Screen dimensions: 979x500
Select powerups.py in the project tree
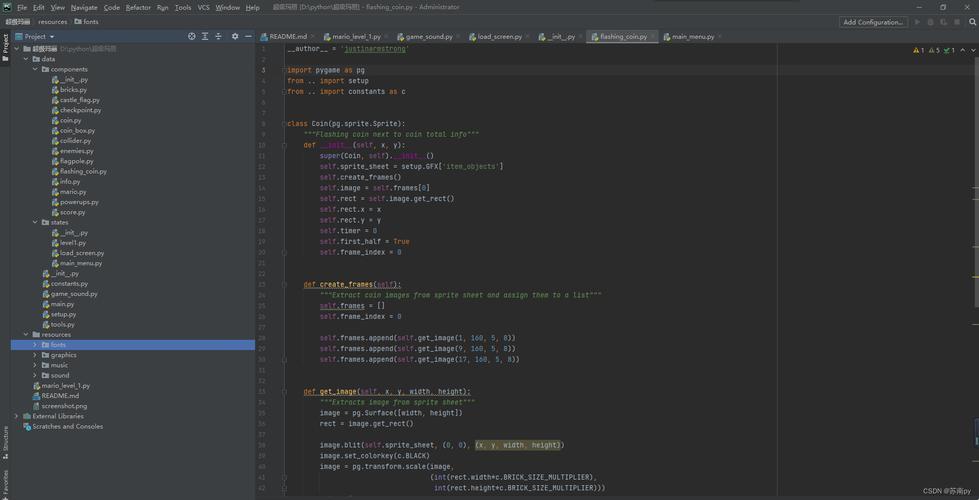point(79,202)
